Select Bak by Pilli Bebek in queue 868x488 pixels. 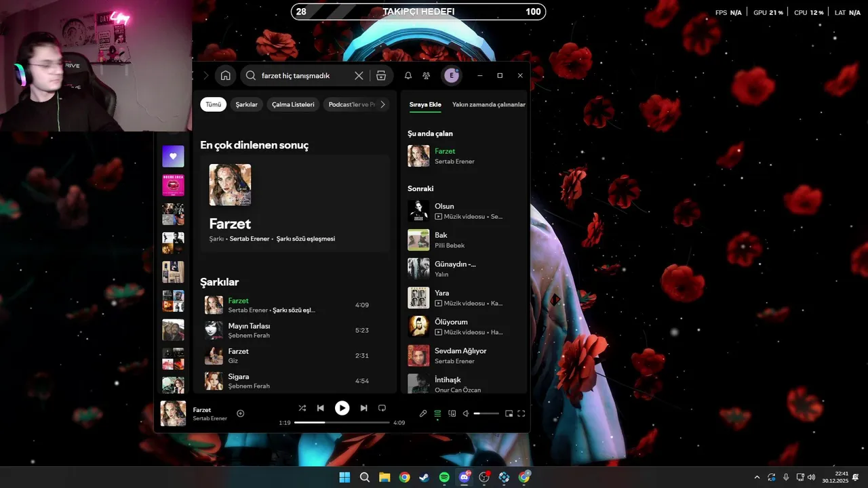click(x=464, y=240)
